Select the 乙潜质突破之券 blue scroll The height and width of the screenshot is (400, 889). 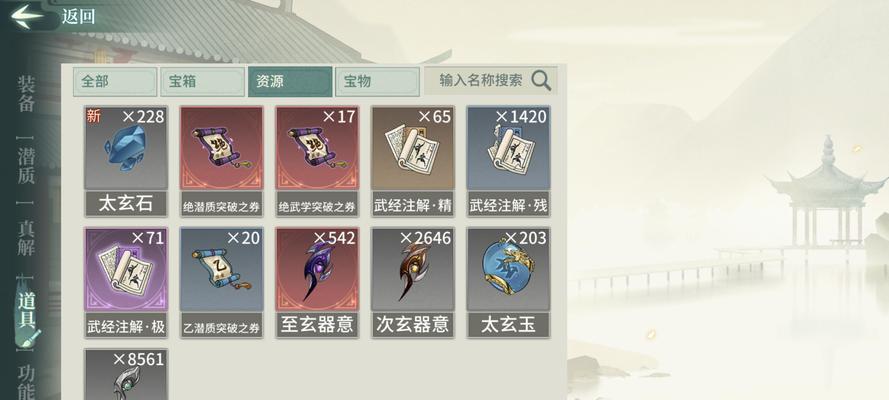coord(222,283)
